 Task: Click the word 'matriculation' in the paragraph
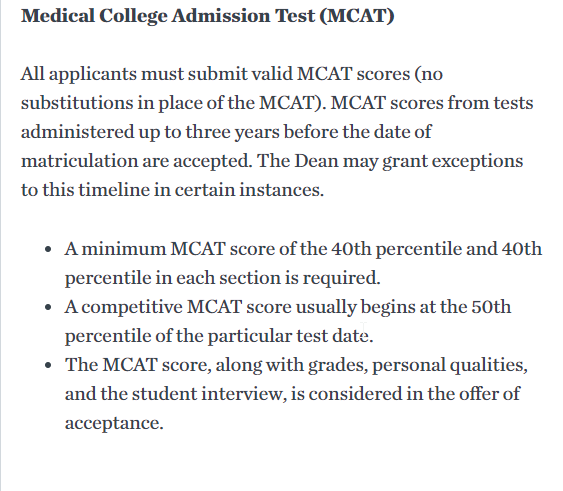(79, 161)
